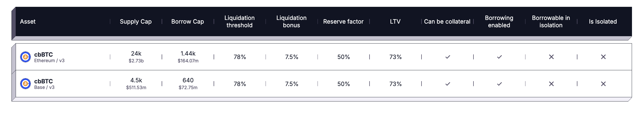This screenshot has width=644, height=118.
Task: Click the LTV column header
Action: [x=395, y=22]
